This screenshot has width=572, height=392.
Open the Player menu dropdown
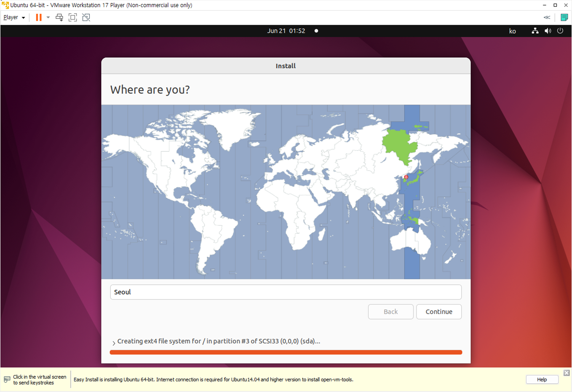(x=14, y=17)
